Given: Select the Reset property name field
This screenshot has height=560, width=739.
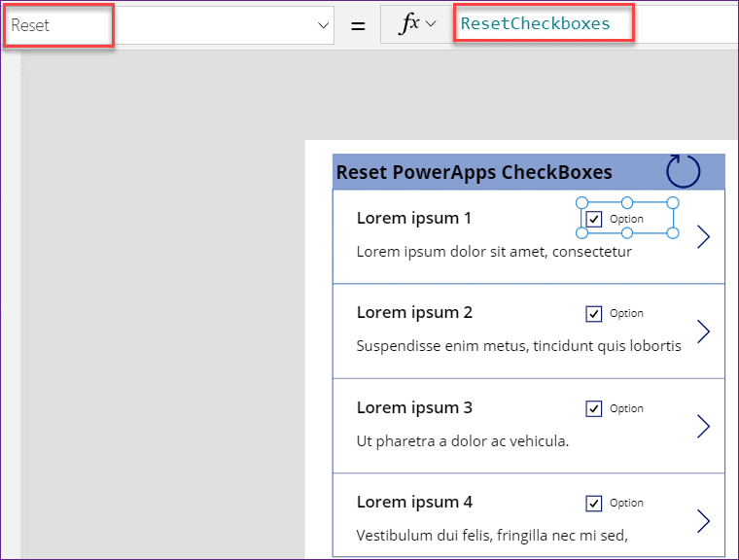Looking at the screenshot, I should pos(169,25).
